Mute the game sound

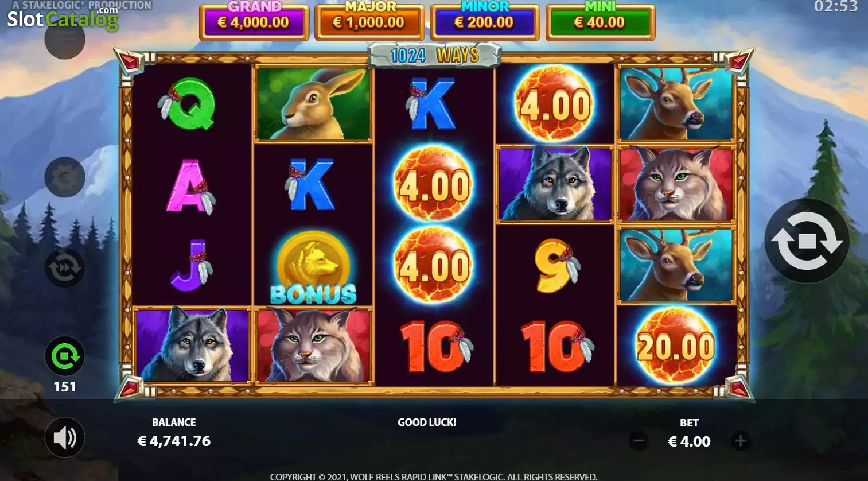click(x=65, y=437)
